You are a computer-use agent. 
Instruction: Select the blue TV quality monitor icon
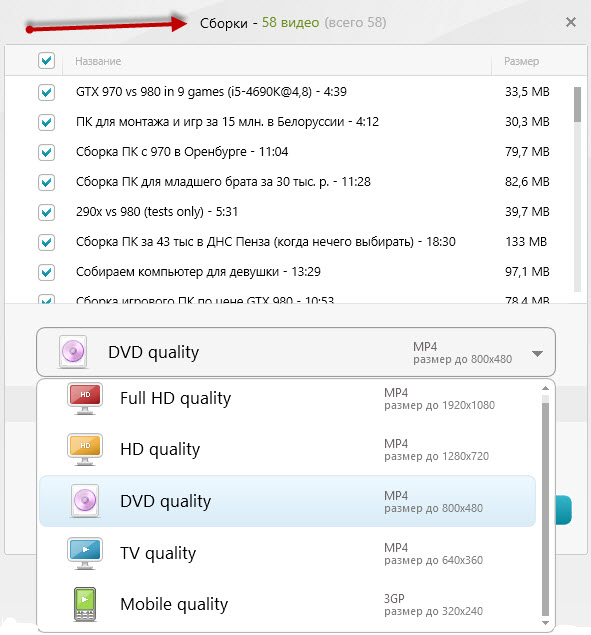click(85, 553)
